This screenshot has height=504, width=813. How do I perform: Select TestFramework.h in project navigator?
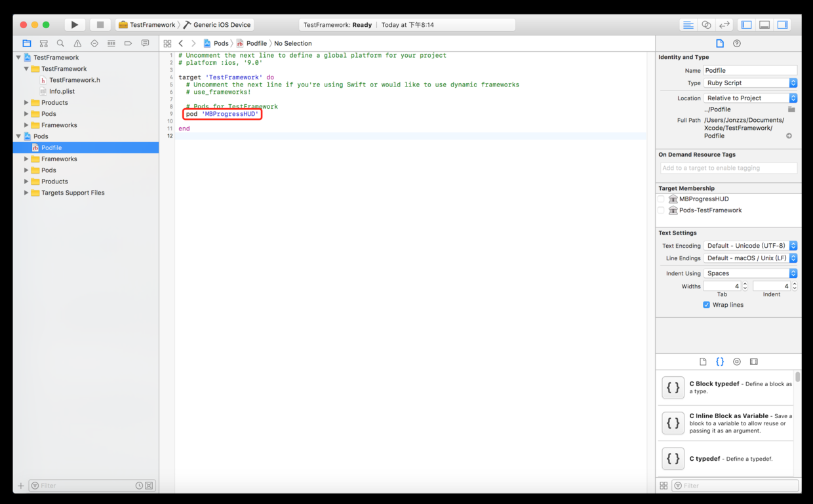tap(74, 80)
